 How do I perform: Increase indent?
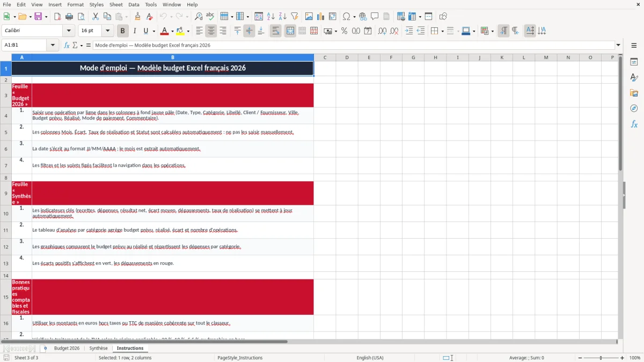tap(409, 31)
